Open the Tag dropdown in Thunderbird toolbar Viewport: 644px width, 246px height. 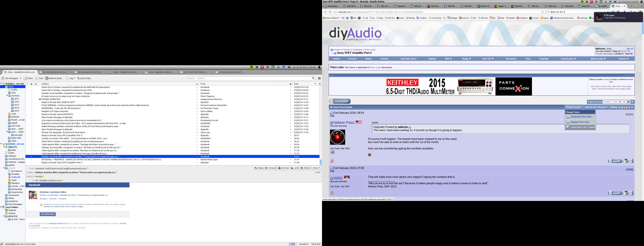coord(70,78)
